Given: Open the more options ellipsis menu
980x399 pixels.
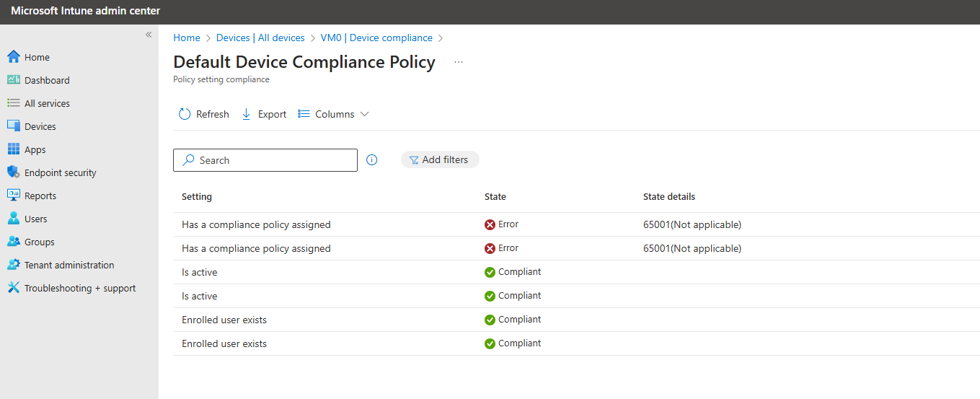Looking at the screenshot, I should coord(459,63).
